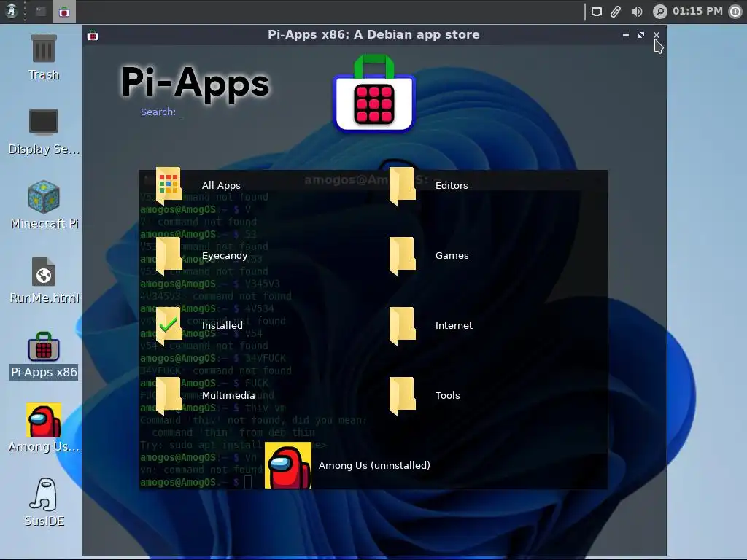
Task: Open the Eyecandy folder icon
Action: (x=169, y=256)
